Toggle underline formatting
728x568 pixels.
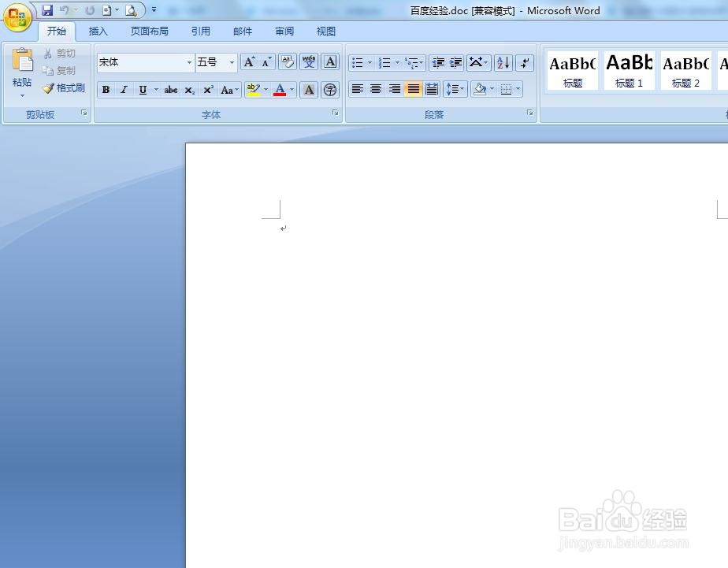click(143, 90)
